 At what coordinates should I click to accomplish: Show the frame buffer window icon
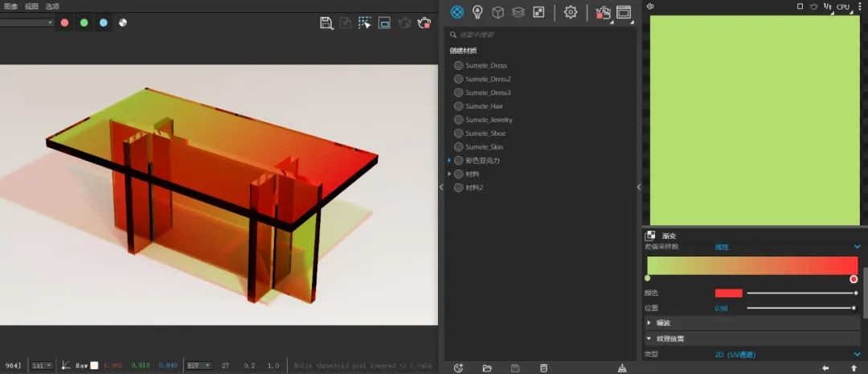click(x=624, y=12)
